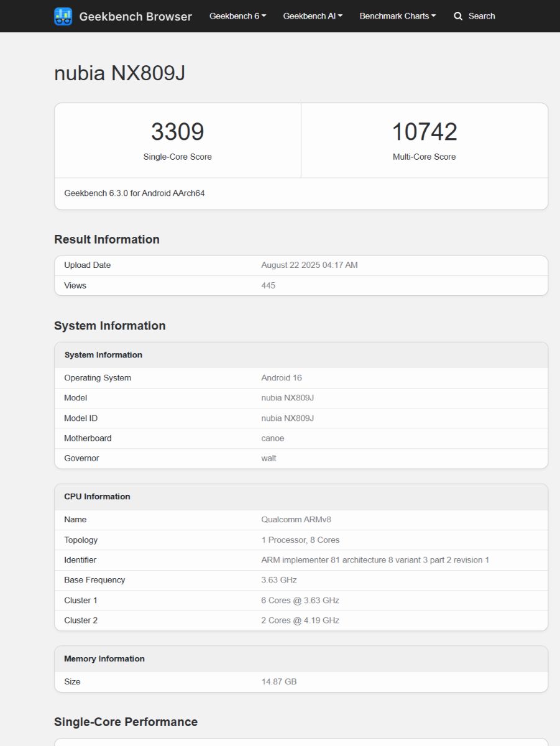
Task: Expand the Geekbench AI dropdown menu
Action: point(313,16)
